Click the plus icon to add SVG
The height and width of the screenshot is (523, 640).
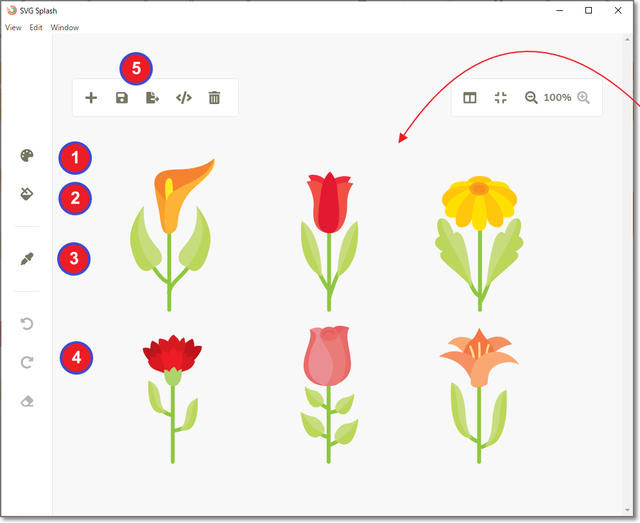91,98
